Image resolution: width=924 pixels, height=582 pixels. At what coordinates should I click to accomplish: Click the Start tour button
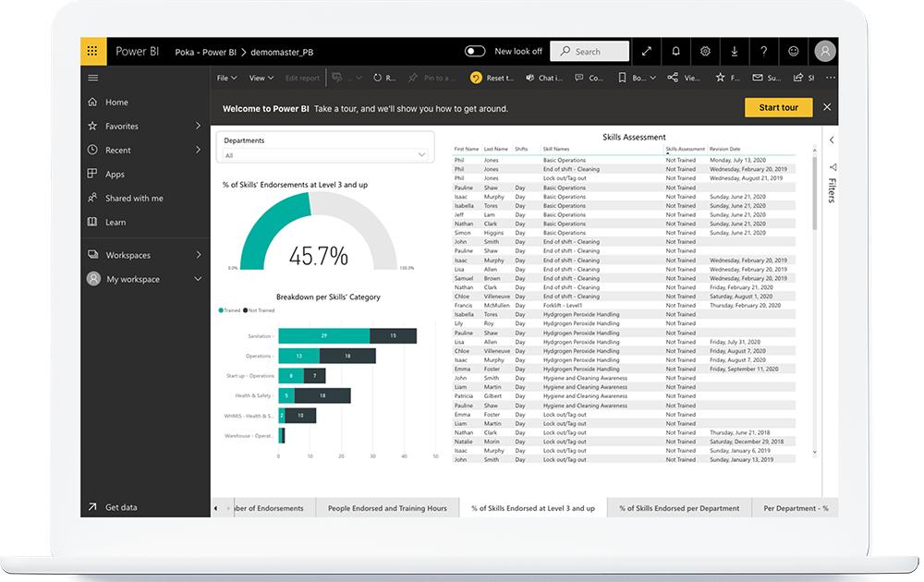pos(778,108)
